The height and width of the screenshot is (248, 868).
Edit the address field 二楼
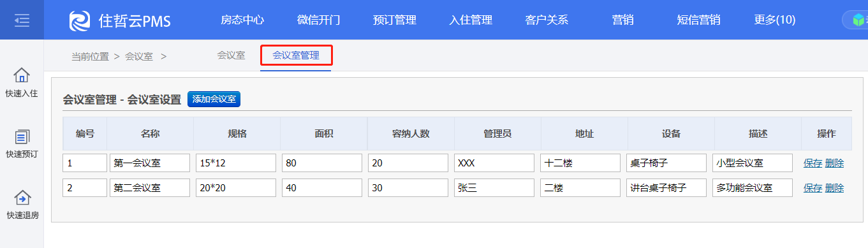pyautogui.click(x=580, y=188)
